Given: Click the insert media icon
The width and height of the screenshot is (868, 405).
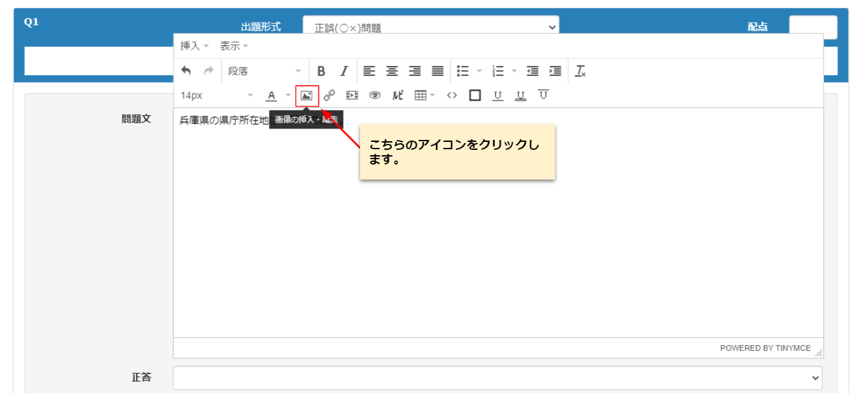Looking at the screenshot, I should tap(352, 95).
